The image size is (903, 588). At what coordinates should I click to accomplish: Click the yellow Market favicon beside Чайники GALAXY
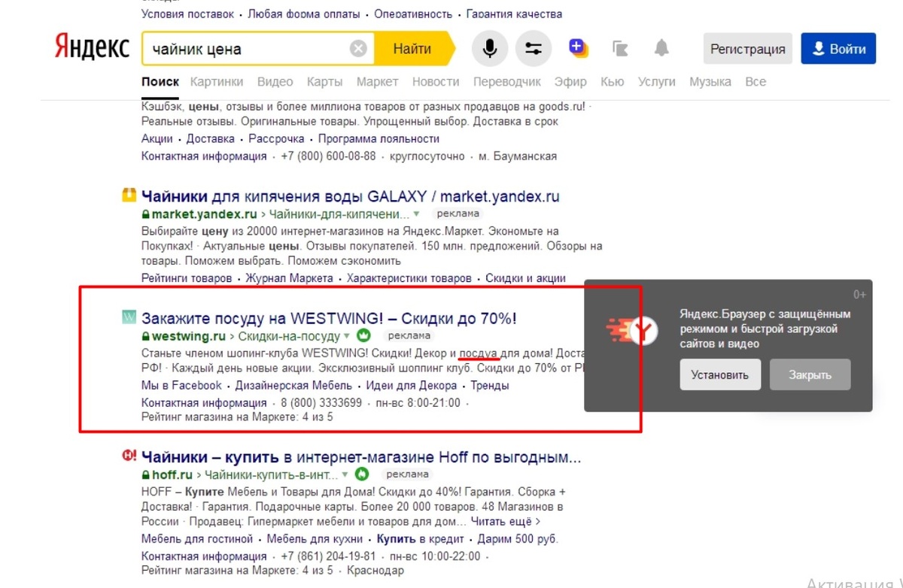click(129, 195)
